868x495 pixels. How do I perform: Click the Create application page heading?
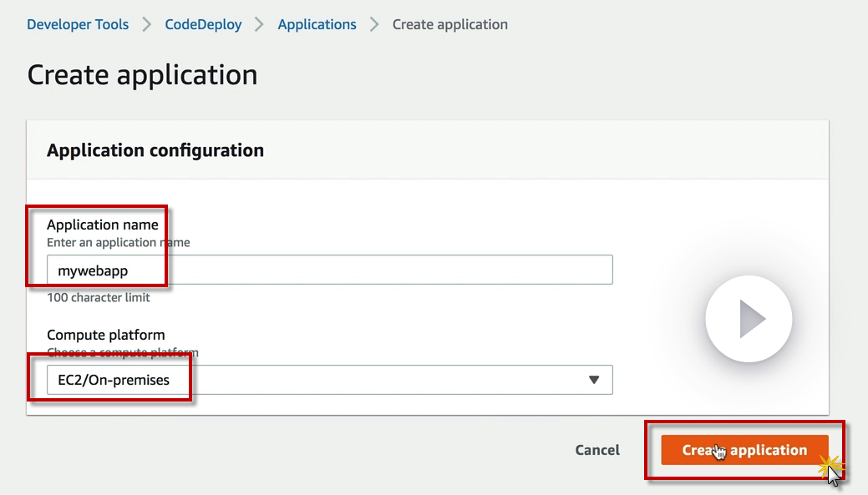click(x=142, y=74)
